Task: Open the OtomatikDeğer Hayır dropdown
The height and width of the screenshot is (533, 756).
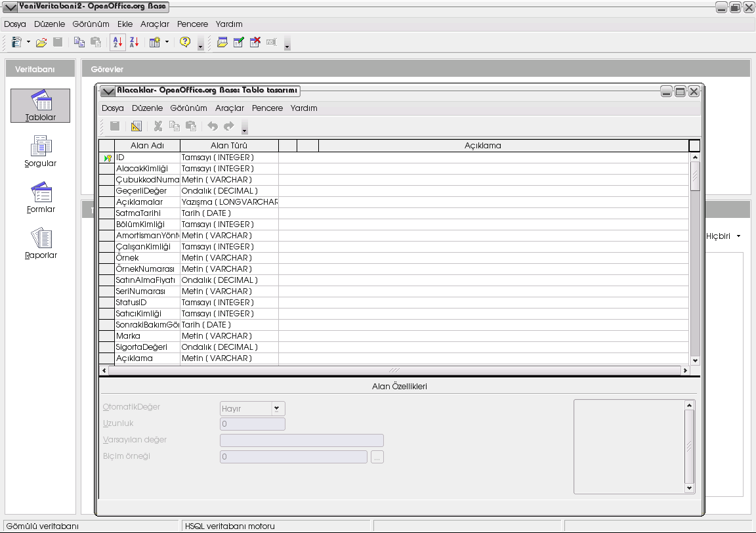Action: tap(277, 408)
